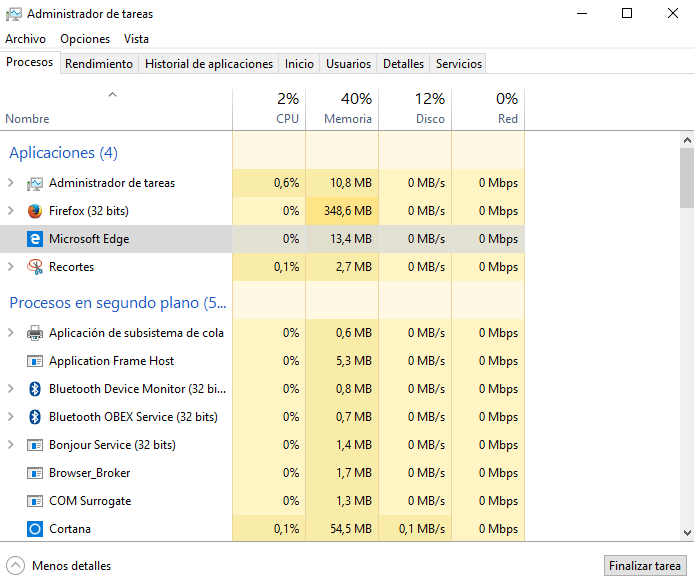Image resolution: width=694 pixels, height=584 pixels.
Task: Expand Bluetooth Device Monitor row
Action: (11, 389)
